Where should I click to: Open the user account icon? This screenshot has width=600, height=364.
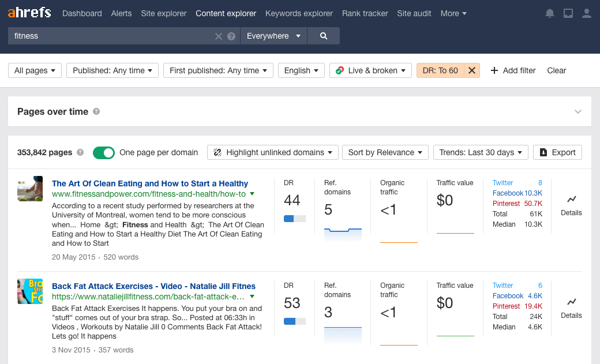click(x=587, y=13)
